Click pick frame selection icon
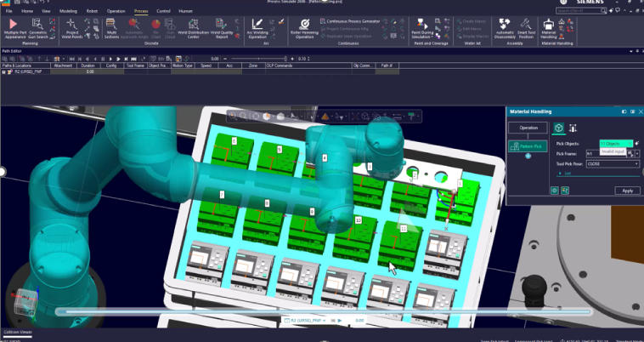 [x=630, y=153]
